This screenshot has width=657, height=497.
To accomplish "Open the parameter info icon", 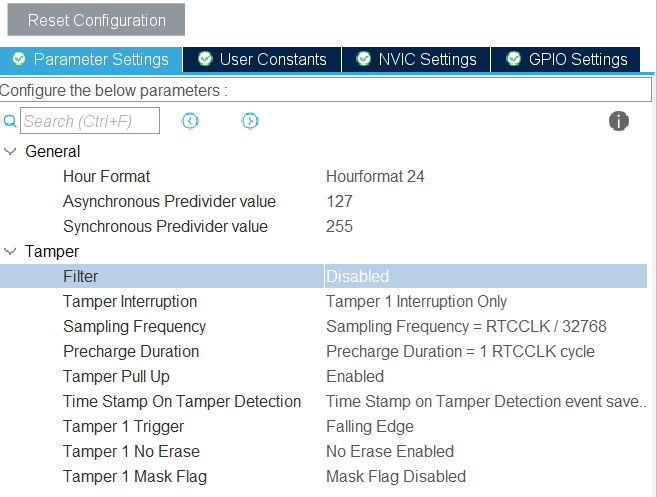I will coord(618,121).
